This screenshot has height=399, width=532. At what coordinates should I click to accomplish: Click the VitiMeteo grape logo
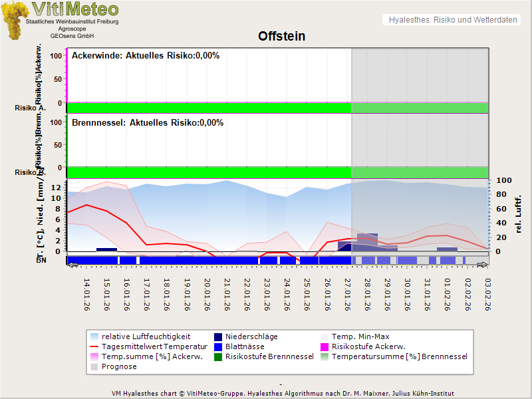coord(15,20)
